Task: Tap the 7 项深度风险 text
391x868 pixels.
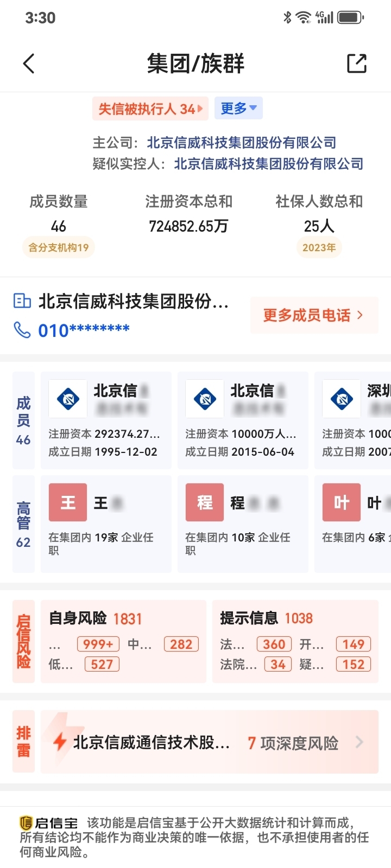Action: point(293,743)
